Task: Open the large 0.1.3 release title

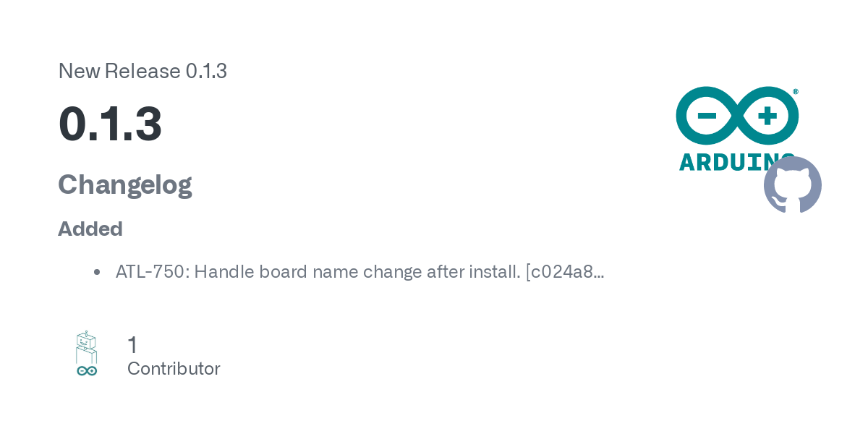Action: point(110,124)
